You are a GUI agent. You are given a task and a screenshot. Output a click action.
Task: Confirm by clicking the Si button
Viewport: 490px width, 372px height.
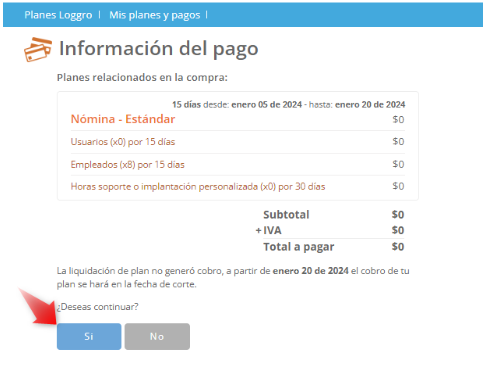coord(89,336)
